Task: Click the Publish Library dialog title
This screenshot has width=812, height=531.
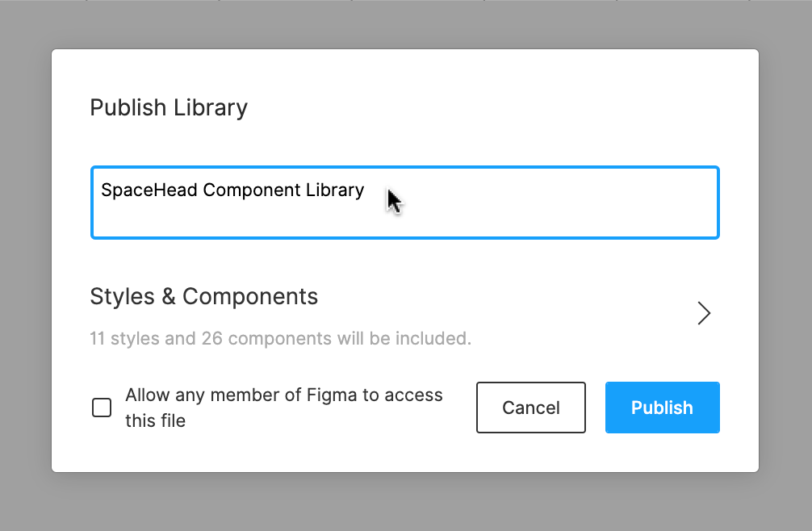Action: coord(168,107)
